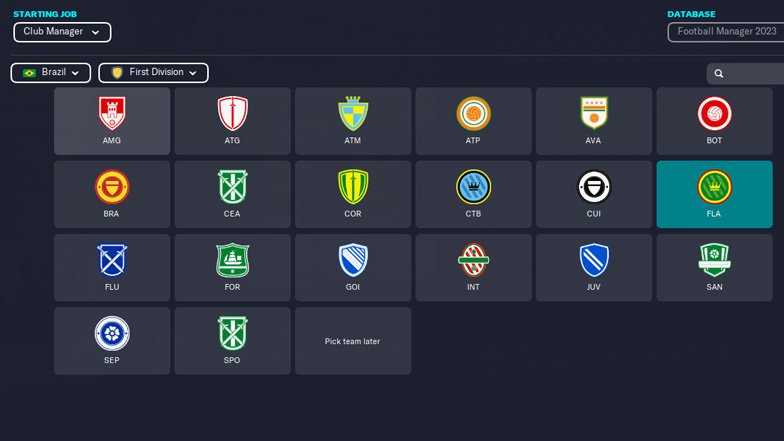Click the INT label text
The image size is (784, 441).
[473, 287]
